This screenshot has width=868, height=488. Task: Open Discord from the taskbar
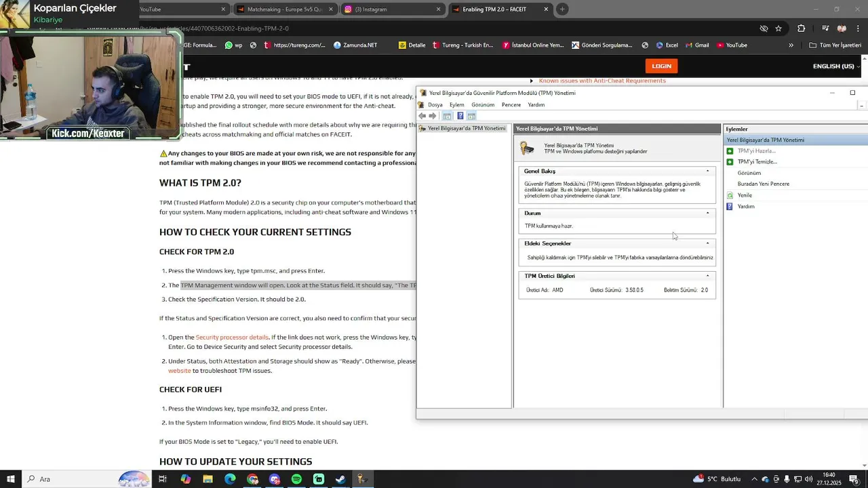tap(275, 479)
